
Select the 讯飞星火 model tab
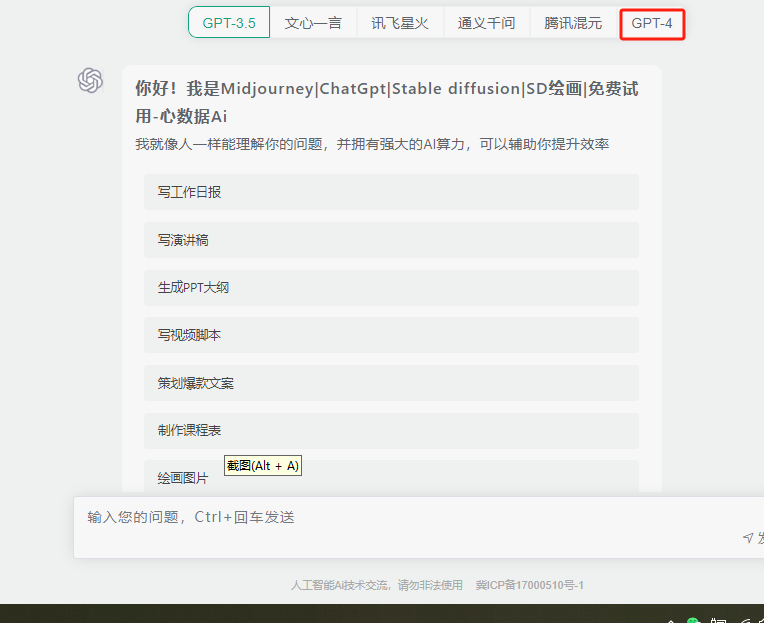click(400, 22)
